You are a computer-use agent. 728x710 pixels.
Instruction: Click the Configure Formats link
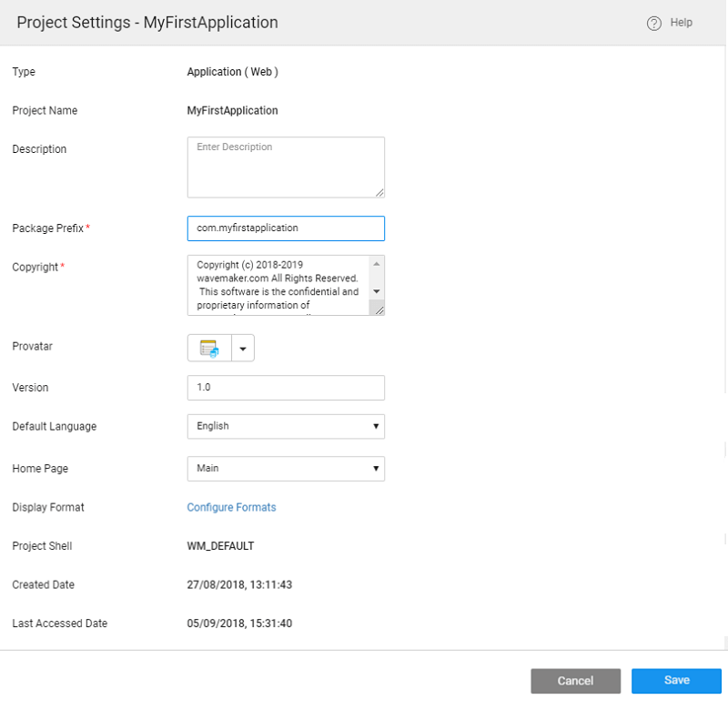tap(231, 507)
